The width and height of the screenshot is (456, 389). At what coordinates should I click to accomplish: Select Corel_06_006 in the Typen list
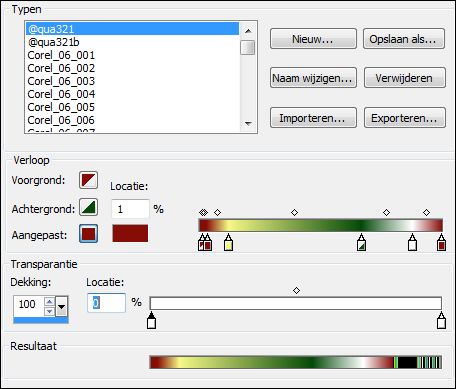(x=132, y=120)
